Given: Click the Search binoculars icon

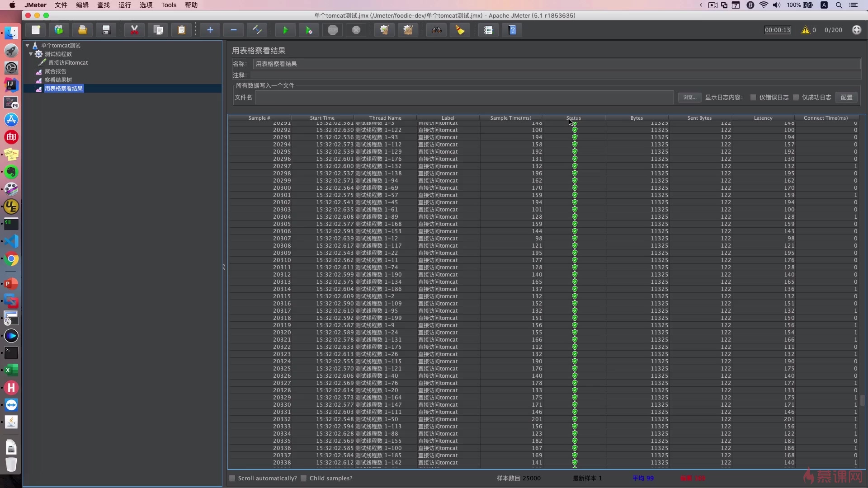Looking at the screenshot, I should (437, 30).
